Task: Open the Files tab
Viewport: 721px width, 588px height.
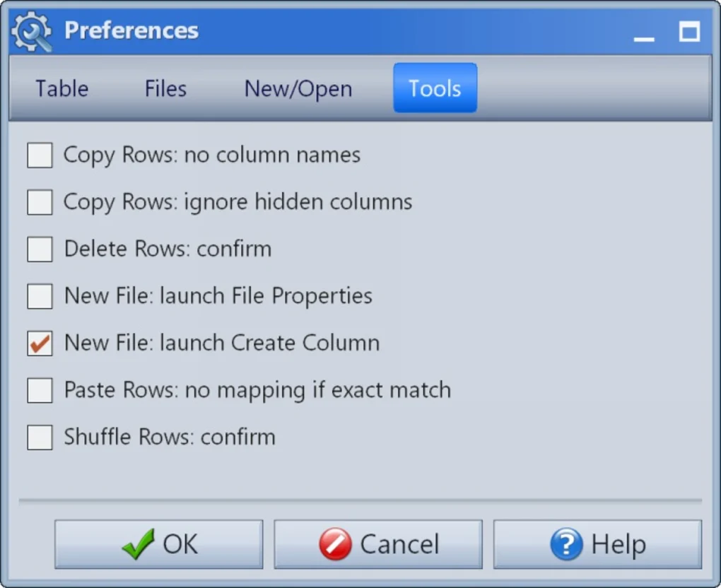Action: tap(165, 88)
